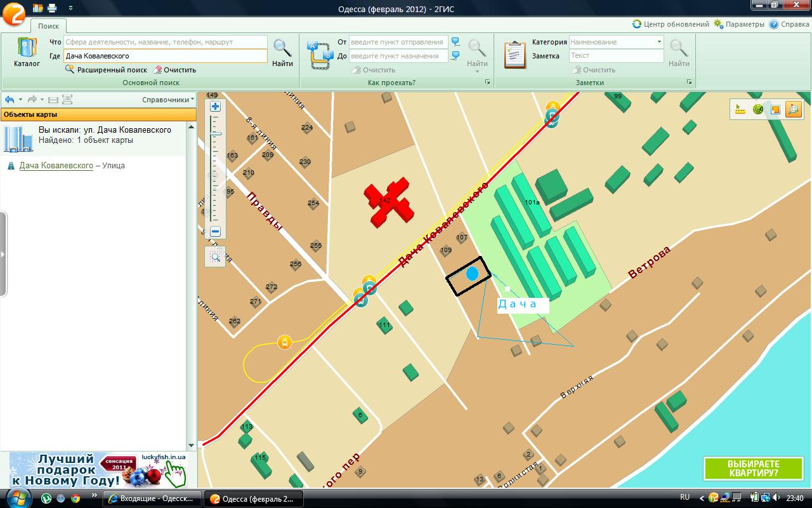Open the luckyfish.in.ua advertisement banner

(x=98, y=469)
